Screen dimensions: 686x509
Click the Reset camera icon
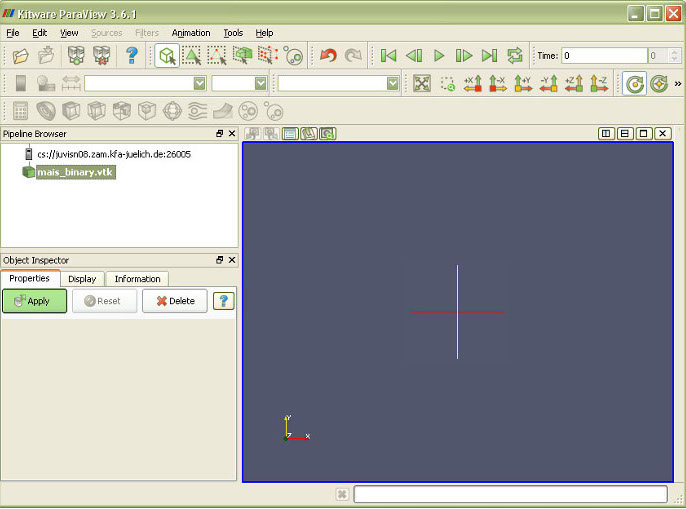click(422, 84)
